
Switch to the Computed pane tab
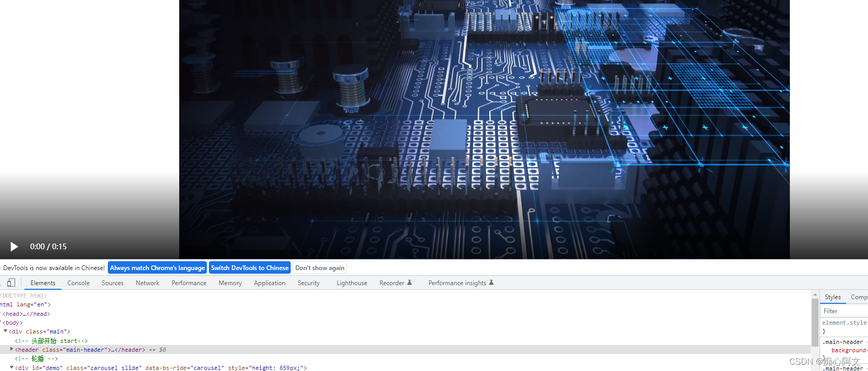pyautogui.click(x=858, y=297)
